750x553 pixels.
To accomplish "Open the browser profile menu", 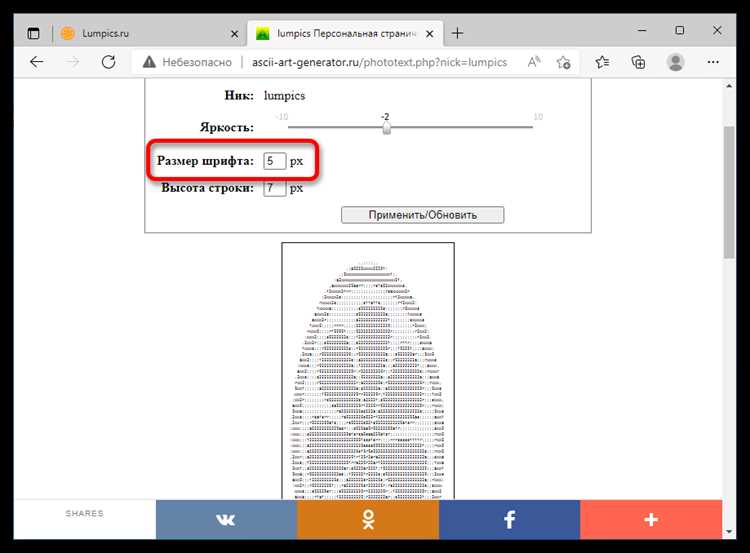I will point(675,62).
